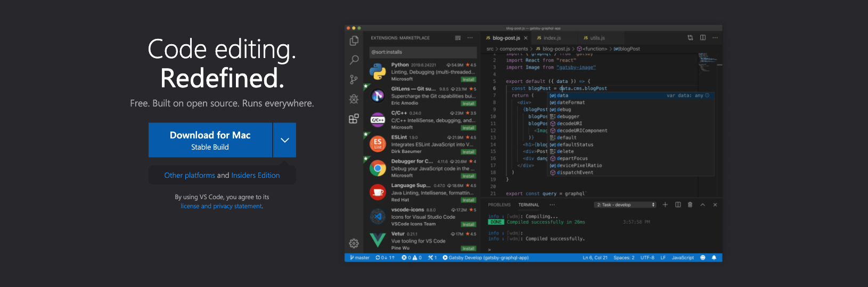Click the split terminal icon
Viewport: 868px width, 287px height.
[x=678, y=204]
